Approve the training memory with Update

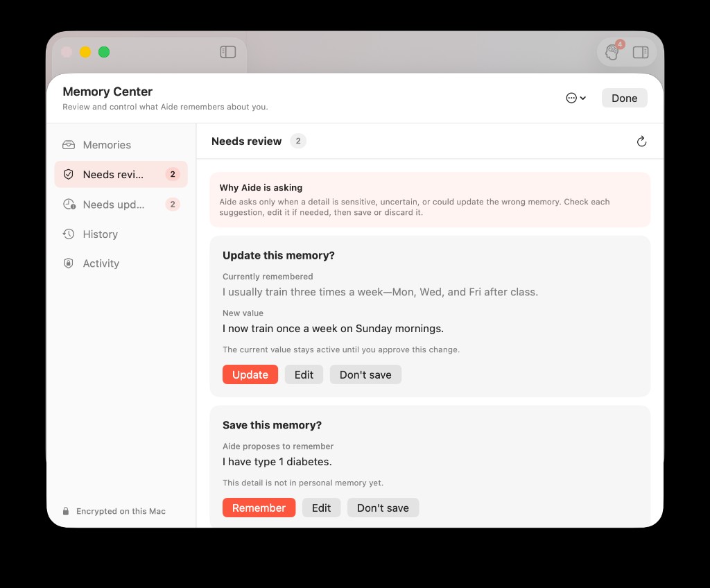pos(250,374)
